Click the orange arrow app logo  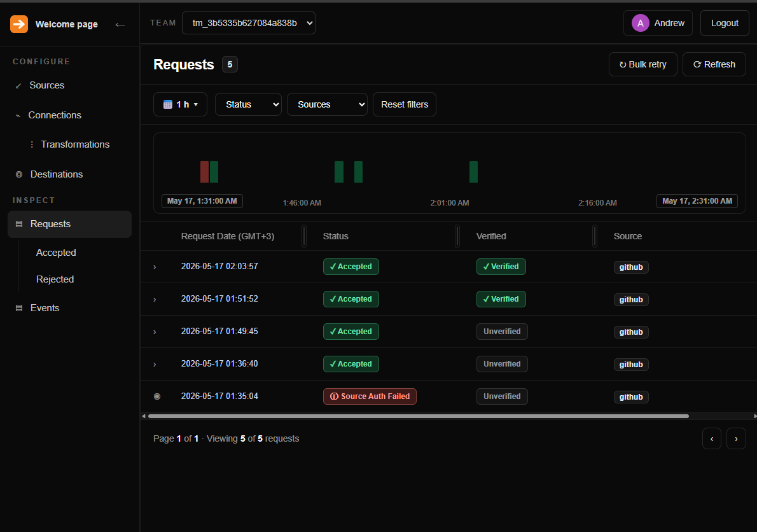point(19,24)
